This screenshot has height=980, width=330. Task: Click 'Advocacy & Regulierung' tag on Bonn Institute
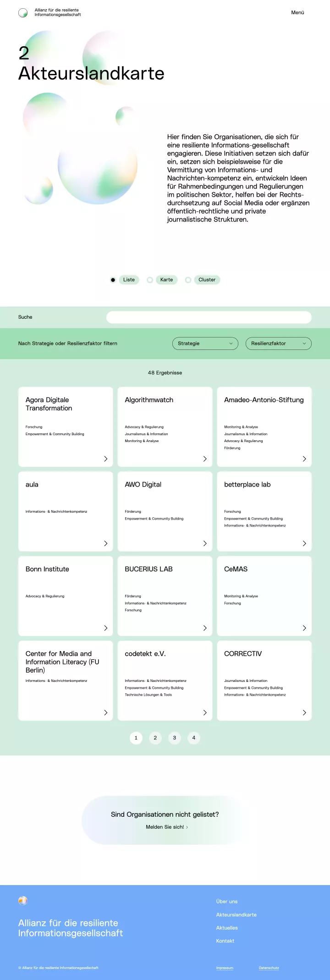(45, 596)
